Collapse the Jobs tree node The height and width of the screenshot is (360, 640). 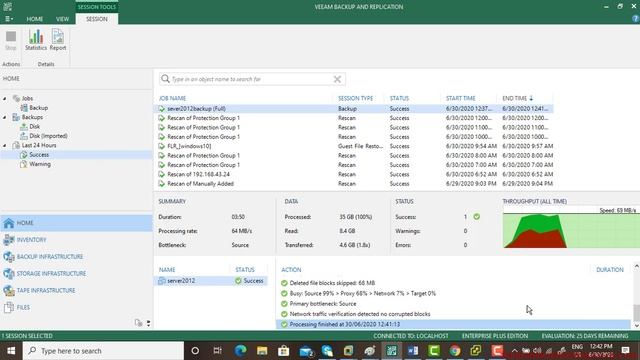coord(4,98)
